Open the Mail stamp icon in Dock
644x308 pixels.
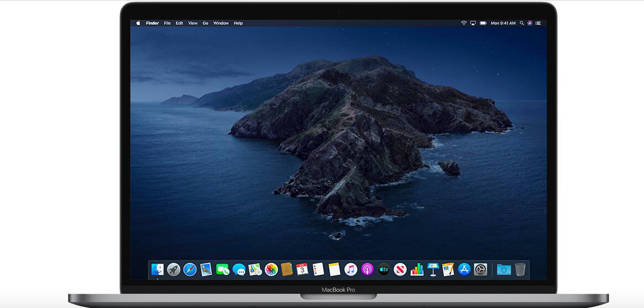[206, 269]
